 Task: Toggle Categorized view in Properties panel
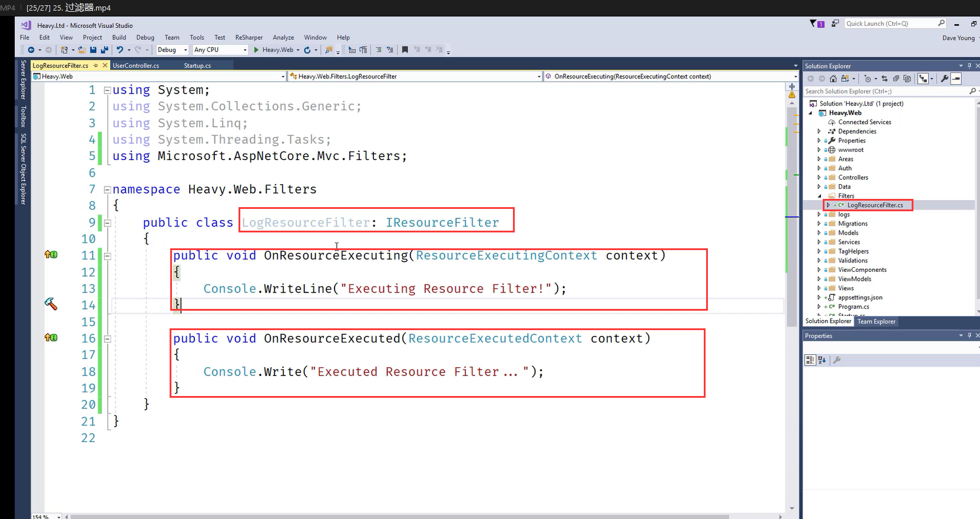[810, 360]
